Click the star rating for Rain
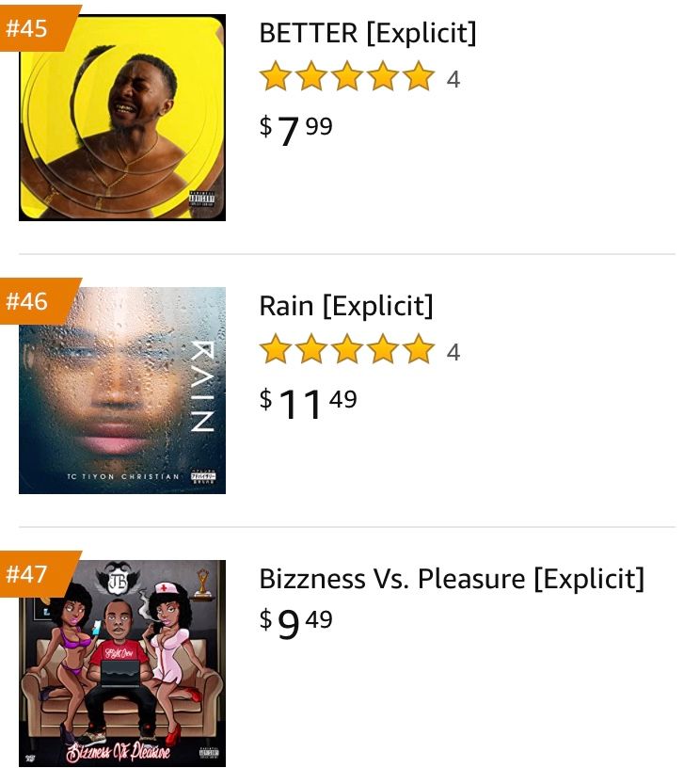The width and height of the screenshot is (700, 768). pos(346,350)
